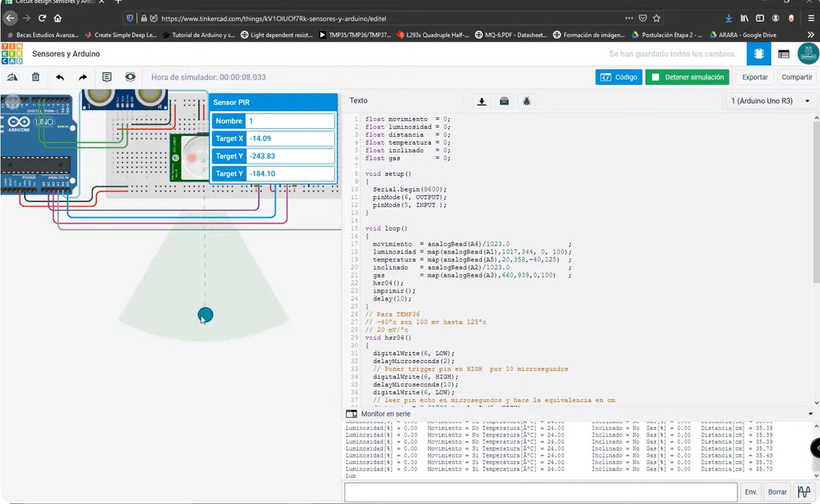Click the Exportar button
This screenshot has height=504, width=820.
(755, 77)
